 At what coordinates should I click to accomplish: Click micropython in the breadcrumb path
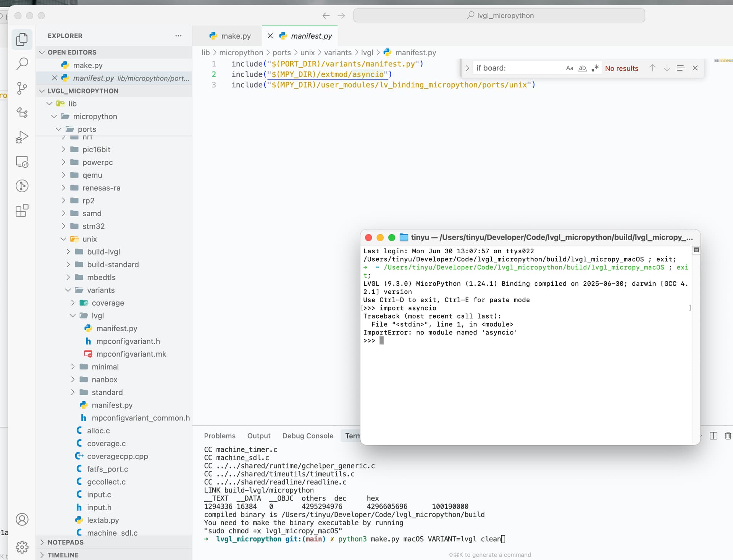pos(241,53)
